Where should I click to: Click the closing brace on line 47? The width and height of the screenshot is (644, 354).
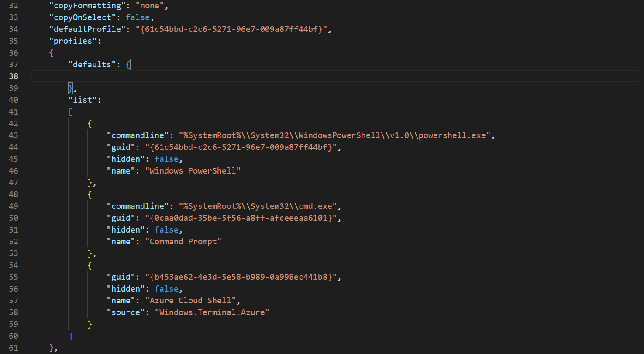click(90, 183)
